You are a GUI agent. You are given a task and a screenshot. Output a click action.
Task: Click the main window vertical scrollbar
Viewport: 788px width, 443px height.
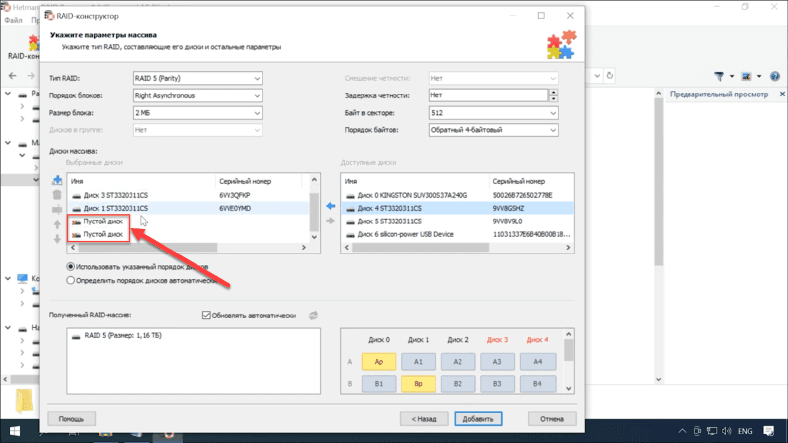click(x=658, y=181)
